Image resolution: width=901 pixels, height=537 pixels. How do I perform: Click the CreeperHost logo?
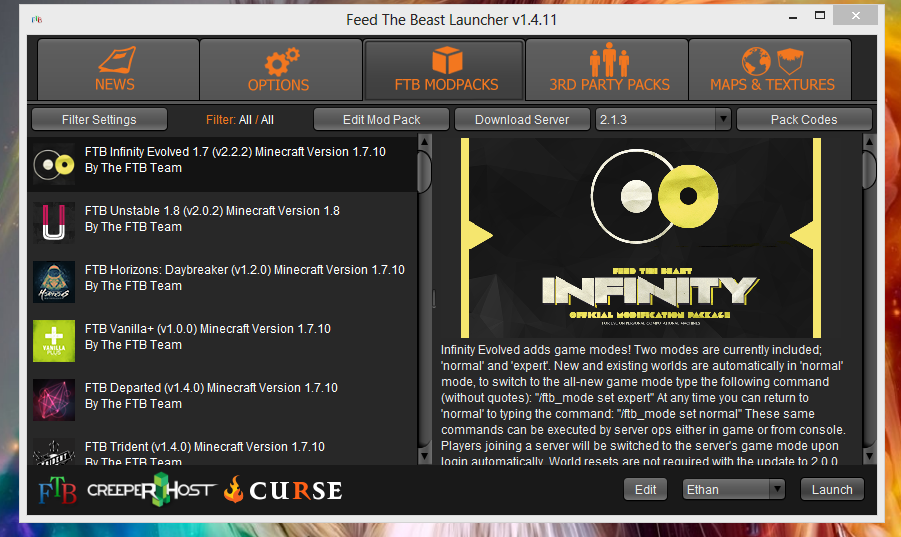tap(151, 490)
